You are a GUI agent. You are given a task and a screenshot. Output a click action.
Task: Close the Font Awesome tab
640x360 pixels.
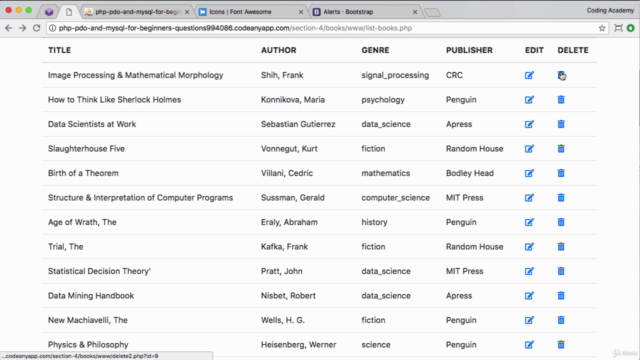click(301, 12)
